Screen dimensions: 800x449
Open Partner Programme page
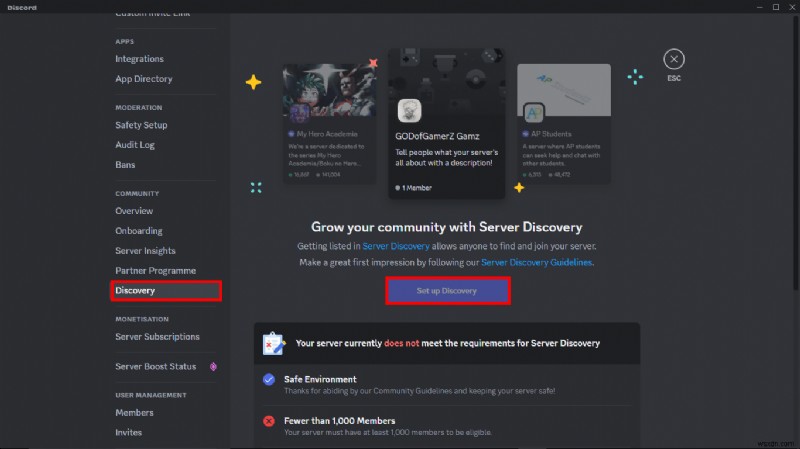tap(156, 270)
